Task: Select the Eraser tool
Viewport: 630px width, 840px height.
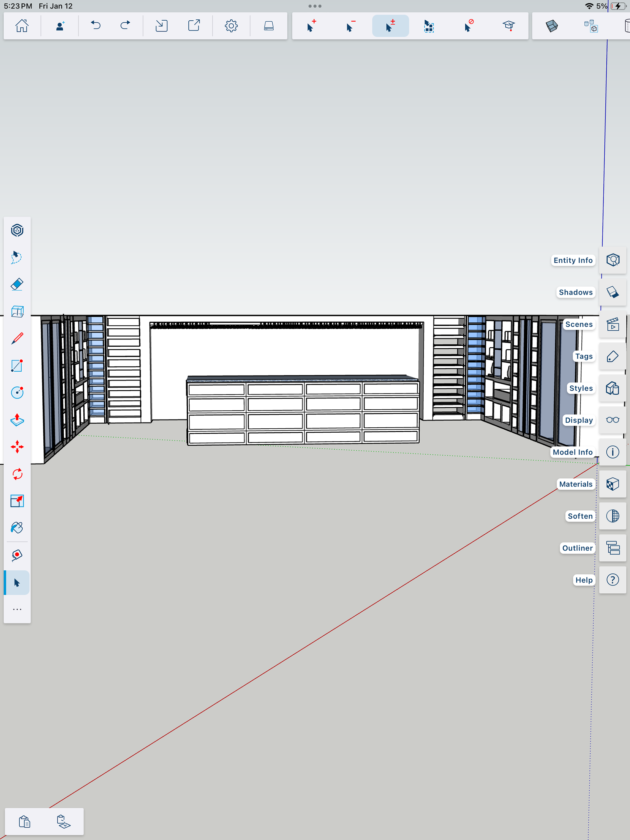Action: coord(17,284)
